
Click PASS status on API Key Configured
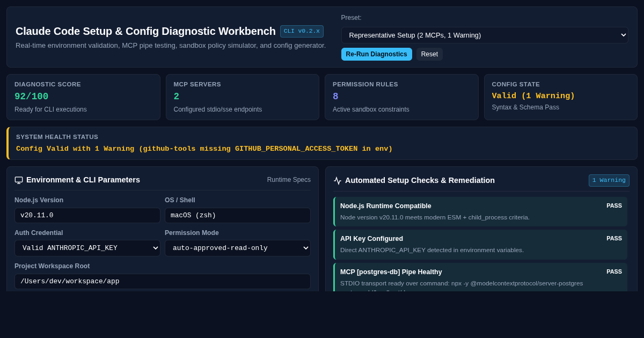click(614, 238)
